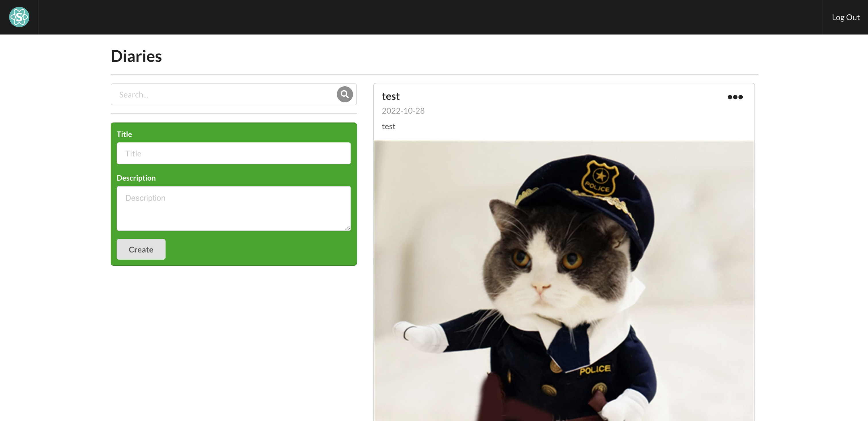Click empty green area beside Create button
Screen dimensions: 868x421
pos(260,249)
